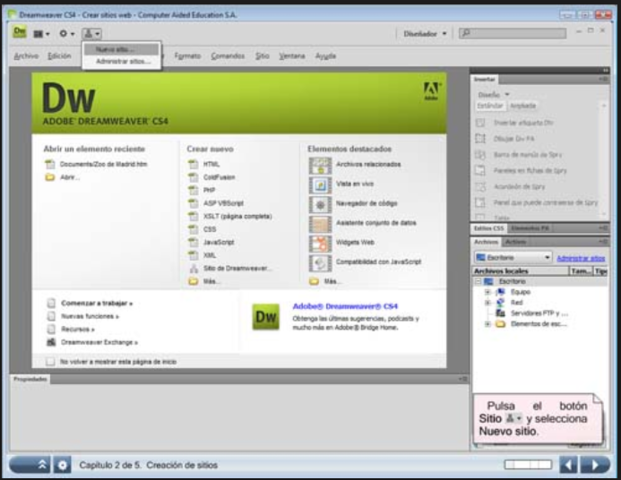Click Abrir... under recent items
The image size is (621, 480).
[70, 177]
